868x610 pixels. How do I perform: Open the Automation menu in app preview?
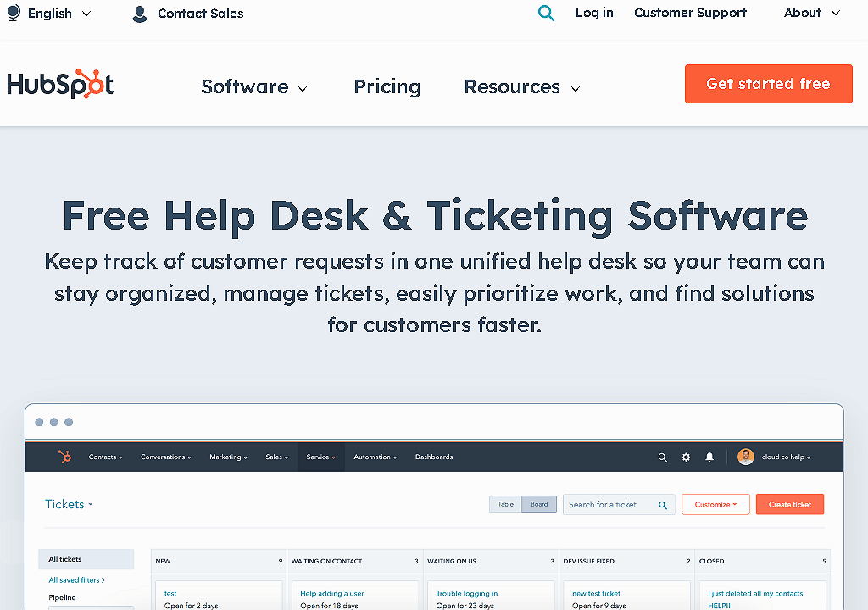pyautogui.click(x=376, y=457)
